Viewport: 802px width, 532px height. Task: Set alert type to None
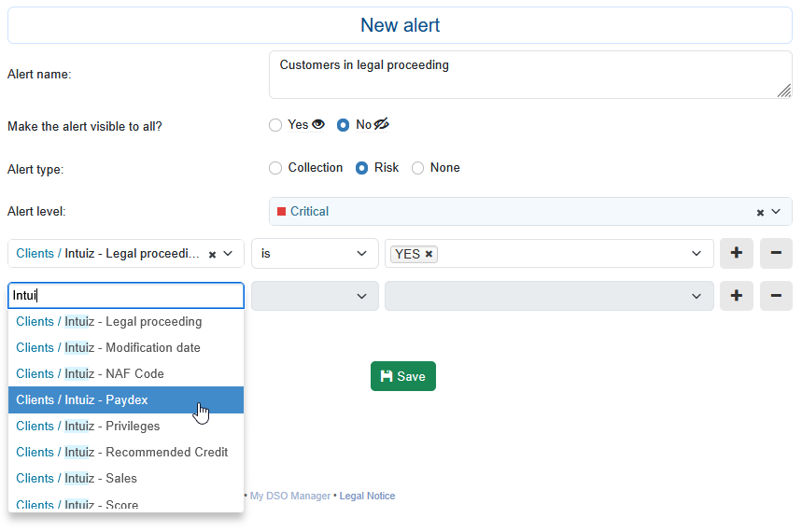[418, 168]
